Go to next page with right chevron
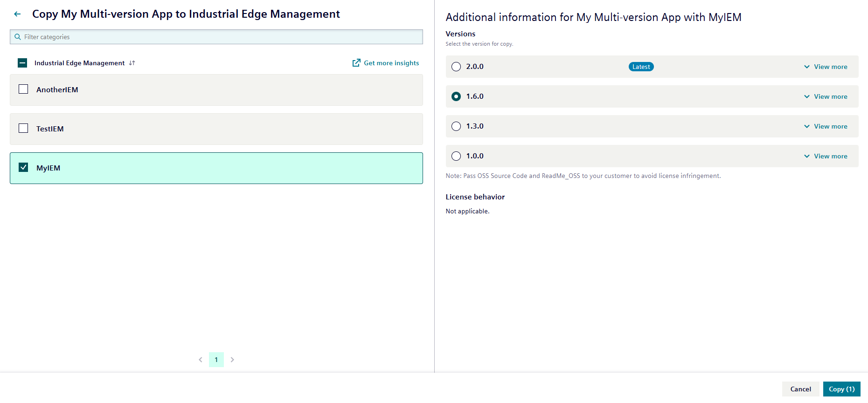Screen dimensions: 868x403 [x=232, y=360]
